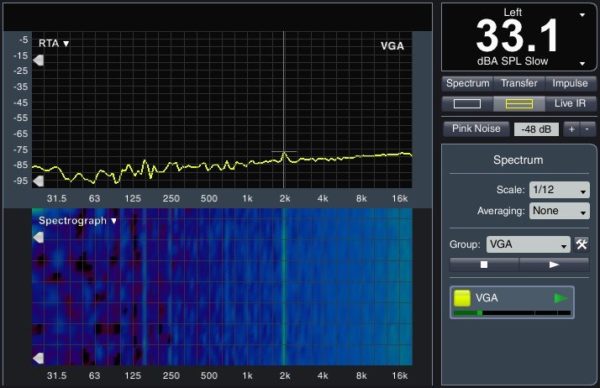Click the VGA trace label in RTA plot
Viewport: 600px width, 388px height.
point(392,46)
